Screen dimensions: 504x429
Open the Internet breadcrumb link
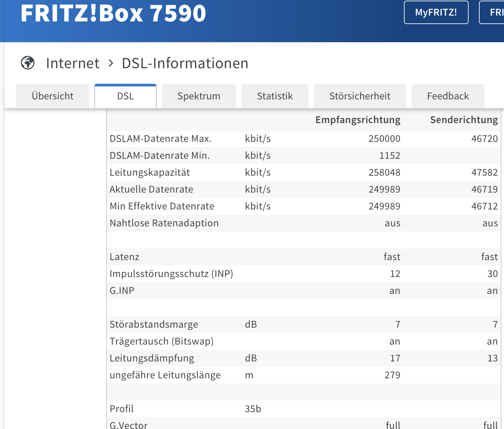[73, 63]
